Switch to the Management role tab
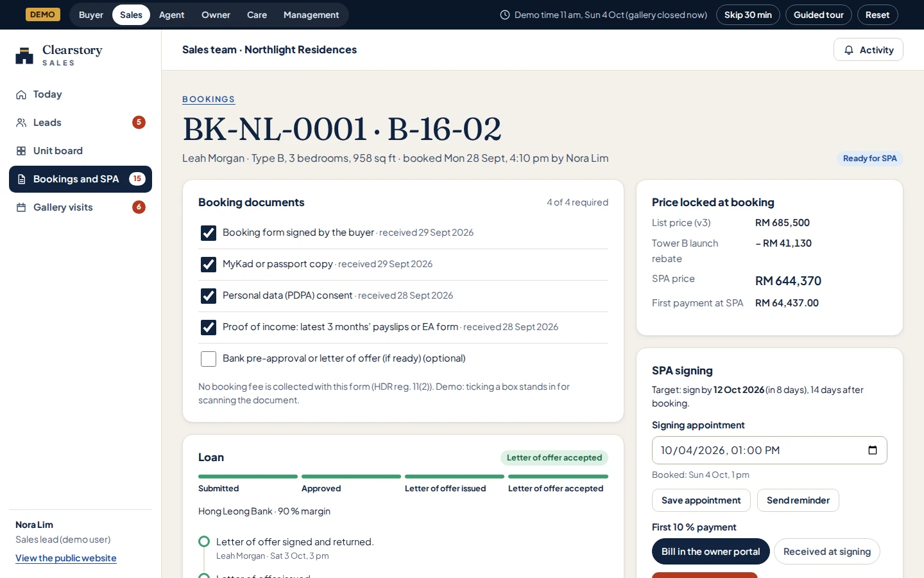This screenshot has width=924, height=578. click(x=311, y=15)
